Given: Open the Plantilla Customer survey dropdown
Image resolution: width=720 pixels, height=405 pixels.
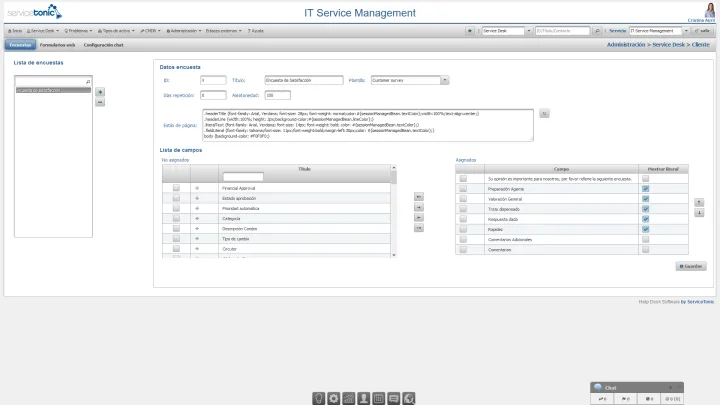Looking at the screenshot, I should pyautogui.click(x=383, y=79).
